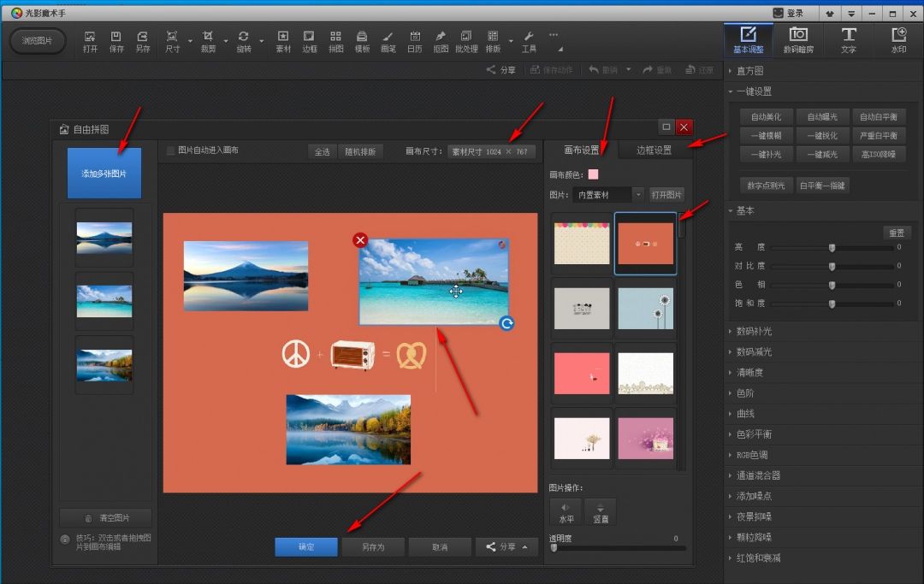924x584 pixels.
Task: Open the 批处理 batch processing tool
Action: tap(466, 41)
